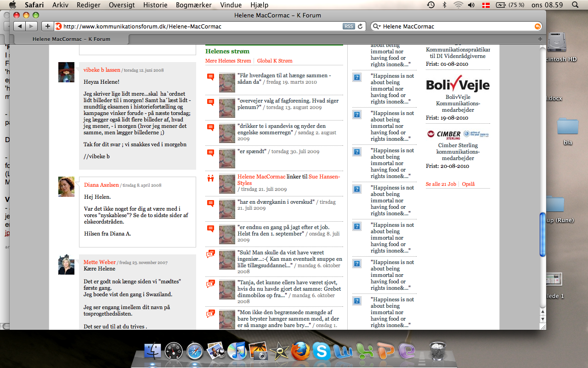Click Diana Axelsen's avatar photo
Image resolution: width=588 pixels, height=368 pixels.
pyautogui.click(x=66, y=187)
